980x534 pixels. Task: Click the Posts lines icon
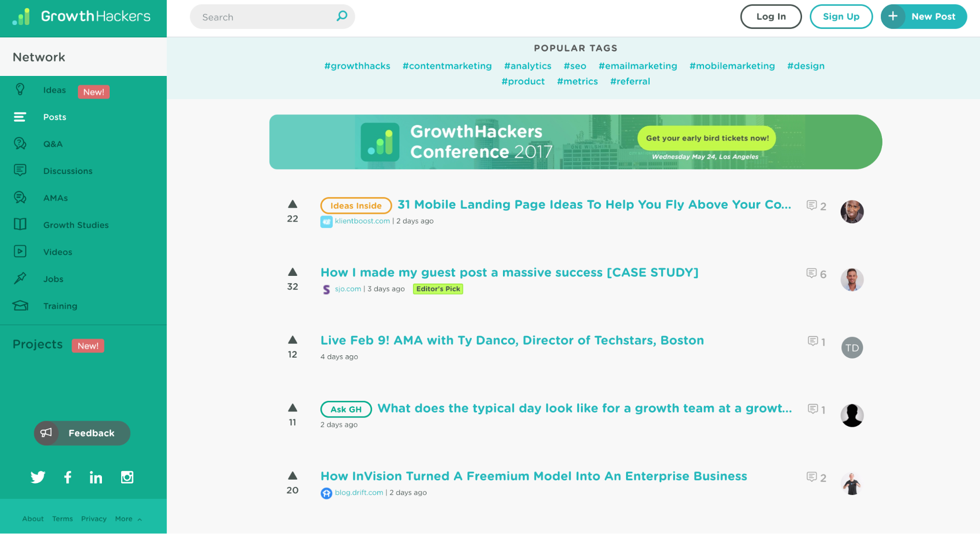pyautogui.click(x=20, y=117)
